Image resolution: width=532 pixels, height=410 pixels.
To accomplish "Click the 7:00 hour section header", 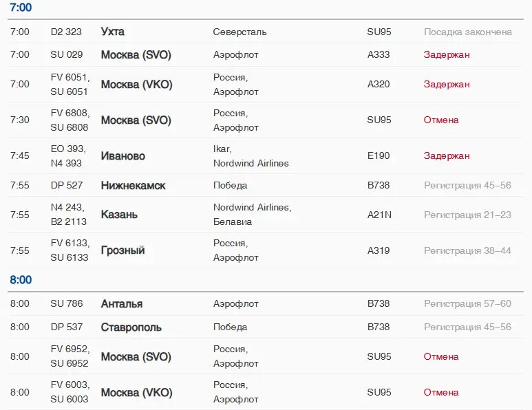I will (21, 7).
